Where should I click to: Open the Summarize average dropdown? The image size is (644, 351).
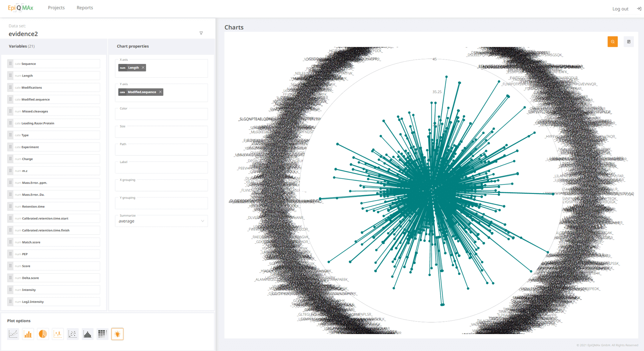(161, 221)
